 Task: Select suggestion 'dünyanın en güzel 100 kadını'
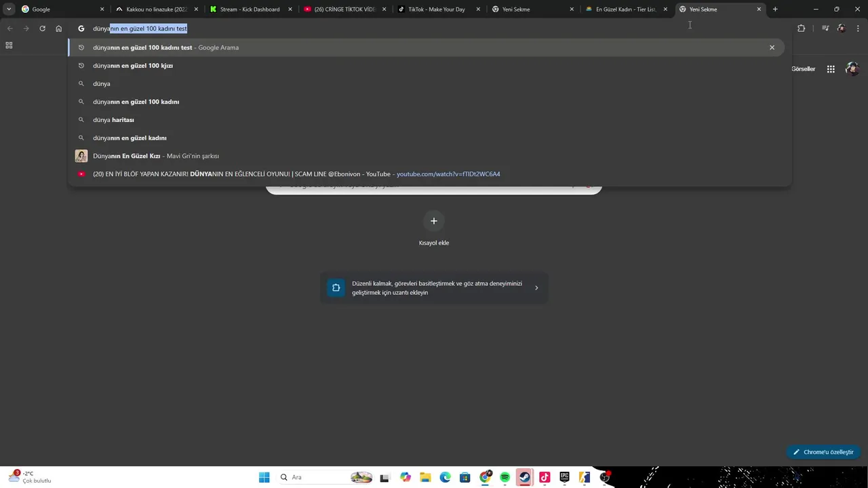click(426, 102)
